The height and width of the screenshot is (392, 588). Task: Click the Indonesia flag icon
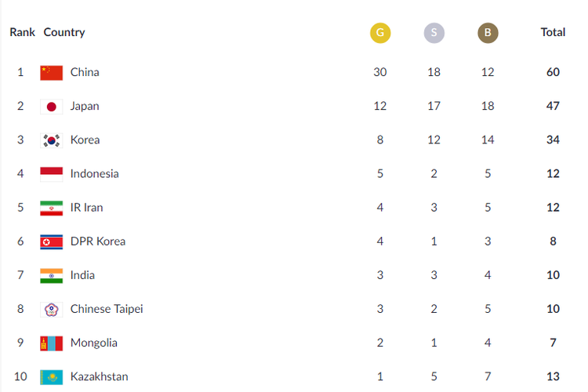coord(52,174)
